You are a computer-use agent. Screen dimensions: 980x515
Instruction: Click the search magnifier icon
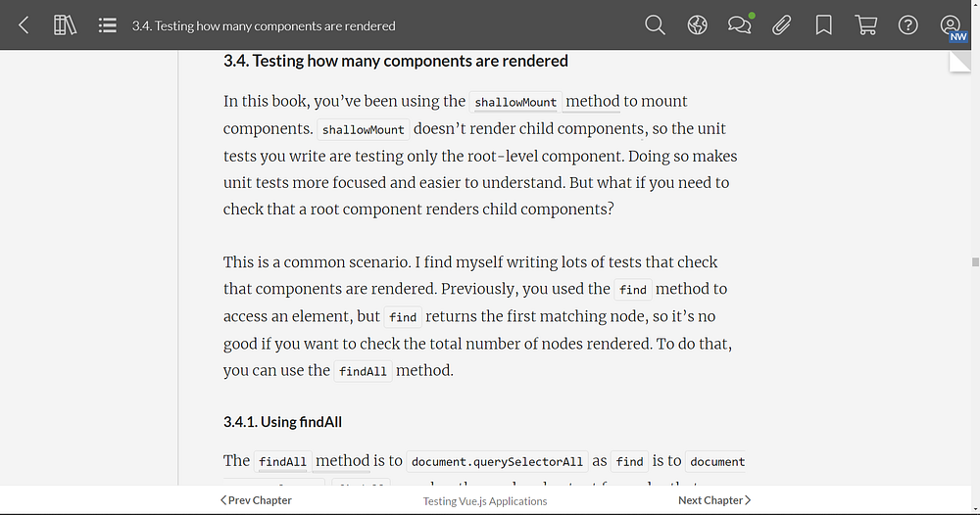pyautogui.click(x=655, y=25)
